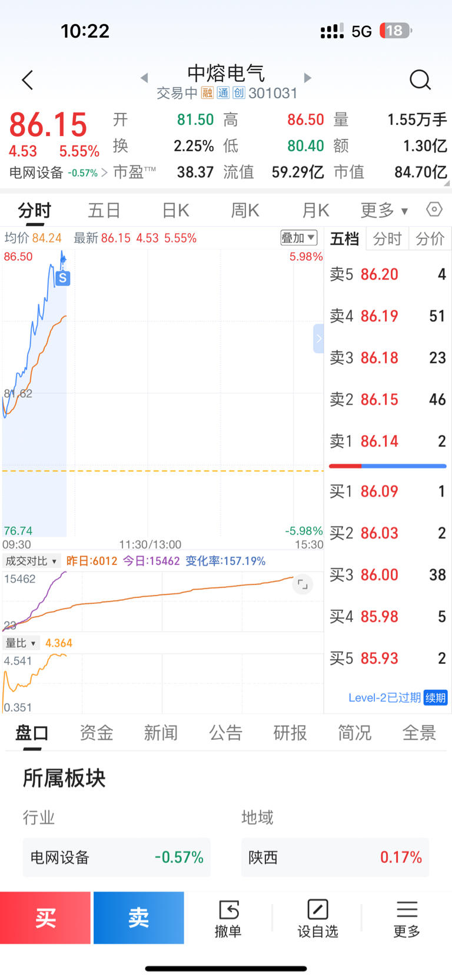
Task: Expand the 更多 chart period dropdown
Action: 384,210
